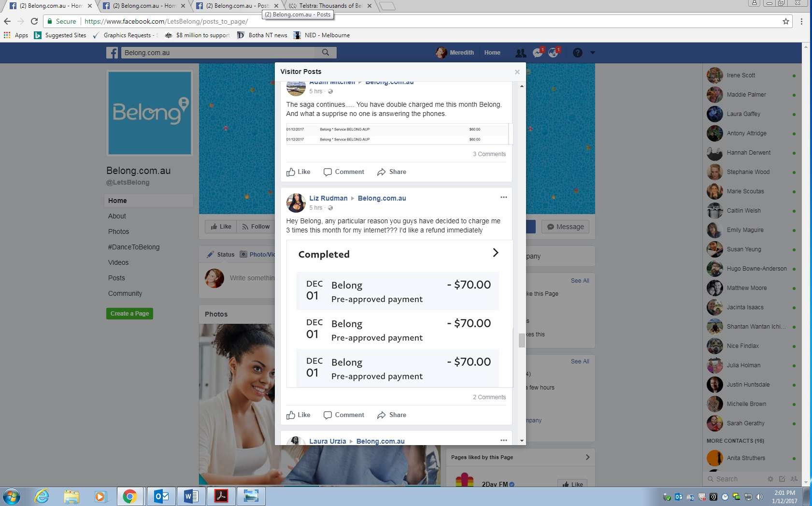Open the notifications globe icon

[x=554, y=53]
